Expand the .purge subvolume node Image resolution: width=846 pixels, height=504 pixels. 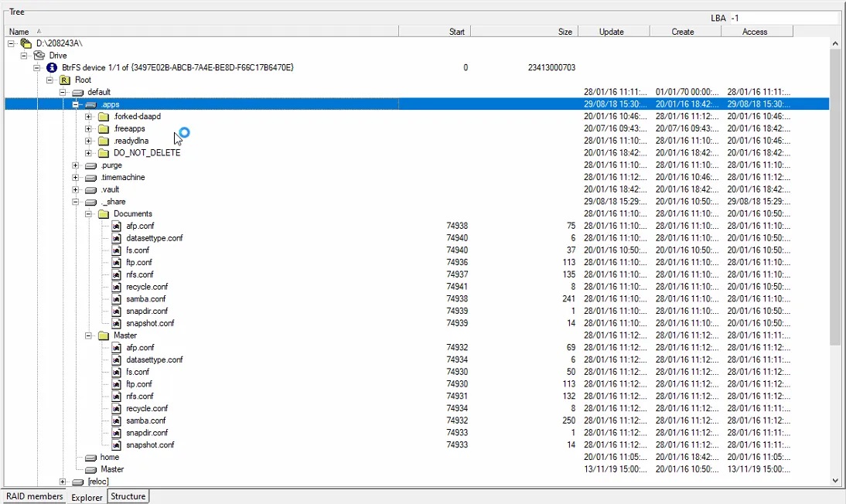coord(76,165)
